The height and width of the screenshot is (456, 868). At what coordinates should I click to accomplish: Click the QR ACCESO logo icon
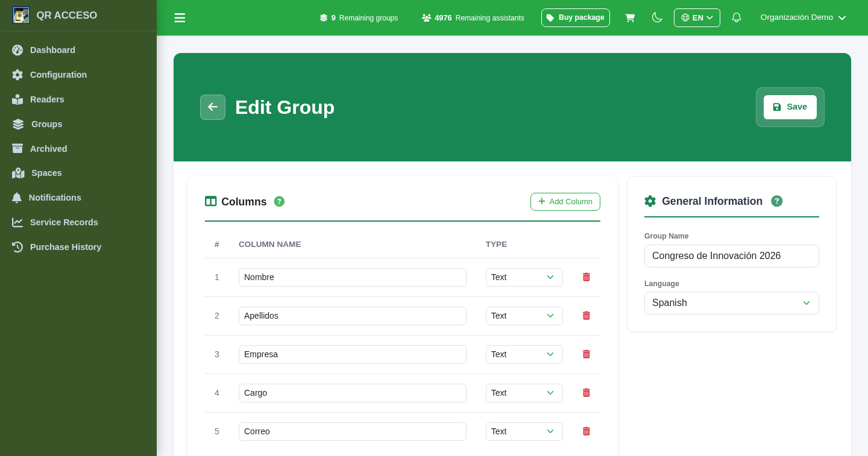pos(21,15)
